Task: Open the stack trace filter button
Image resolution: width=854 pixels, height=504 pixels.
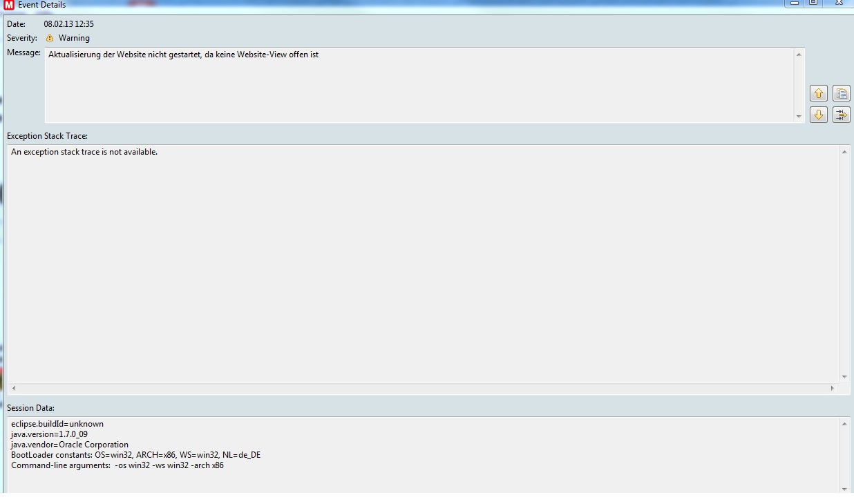Action: pyautogui.click(x=841, y=115)
